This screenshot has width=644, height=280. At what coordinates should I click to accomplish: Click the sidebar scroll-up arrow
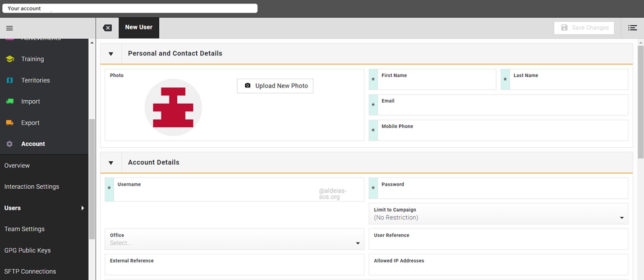pyautogui.click(x=92, y=43)
